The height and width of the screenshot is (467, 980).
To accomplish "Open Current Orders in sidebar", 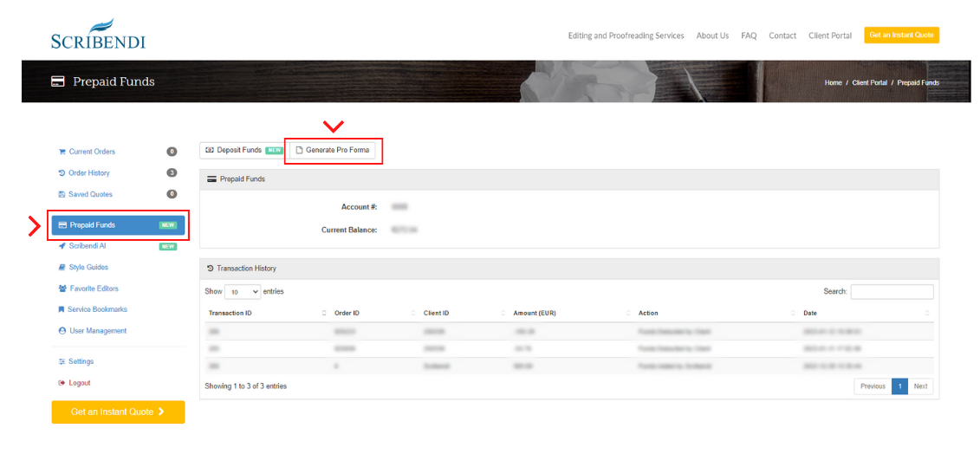I will click(x=92, y=152).
